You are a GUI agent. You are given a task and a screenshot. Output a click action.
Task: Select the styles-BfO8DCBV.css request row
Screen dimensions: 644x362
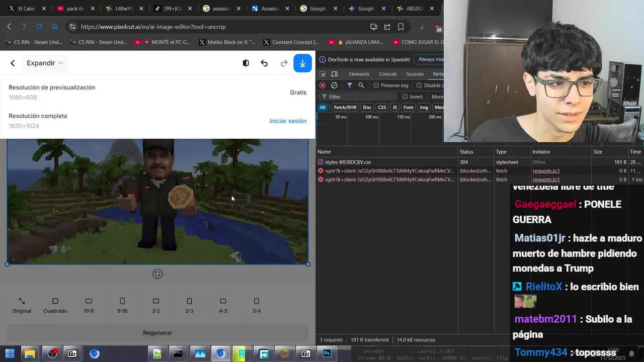pos(480,162)
